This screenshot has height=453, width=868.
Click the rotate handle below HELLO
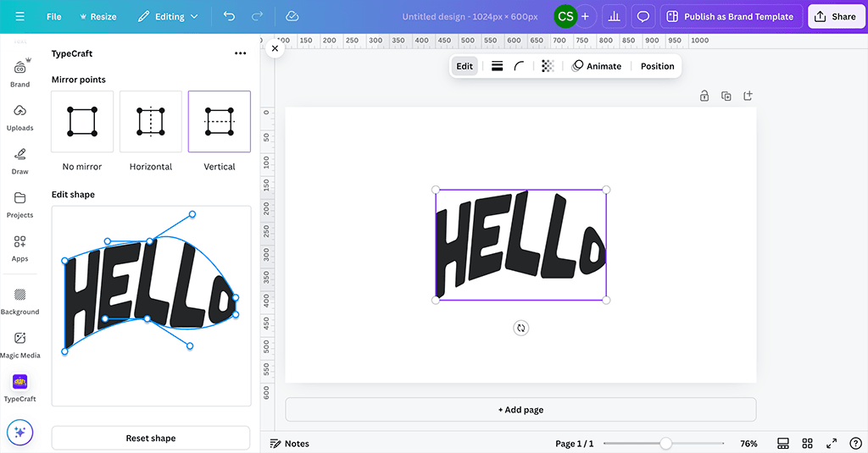(x=521, y=328)
